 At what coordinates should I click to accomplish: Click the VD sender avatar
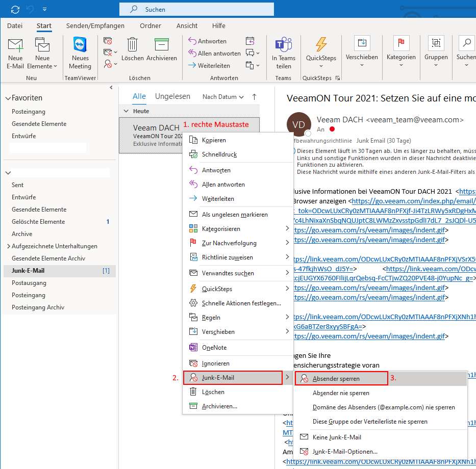299,124
